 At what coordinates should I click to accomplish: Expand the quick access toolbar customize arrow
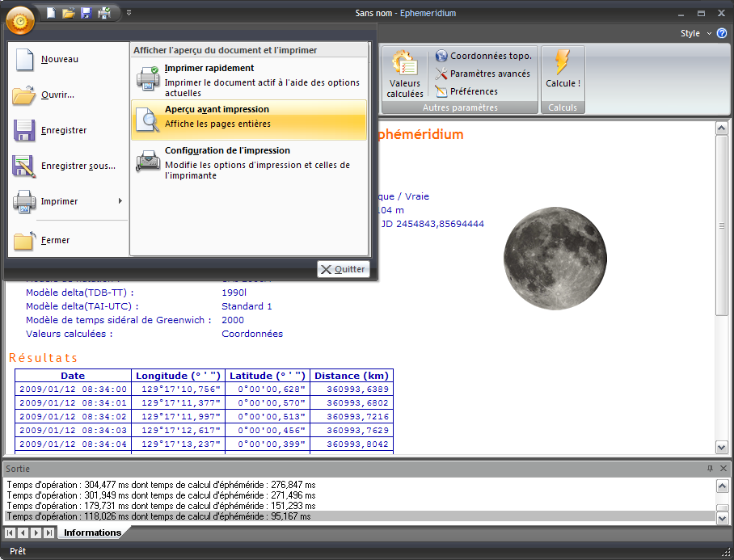(129, 13)
